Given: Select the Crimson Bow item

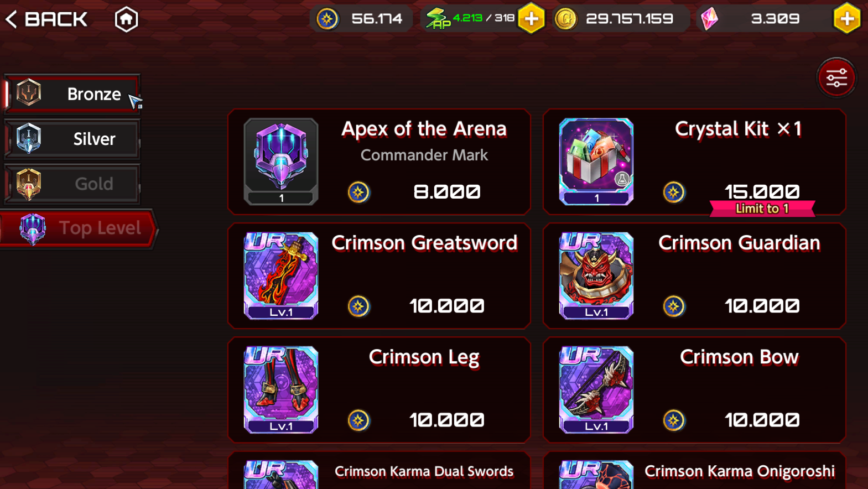Looking at the screenshot, I should [695, 389].
